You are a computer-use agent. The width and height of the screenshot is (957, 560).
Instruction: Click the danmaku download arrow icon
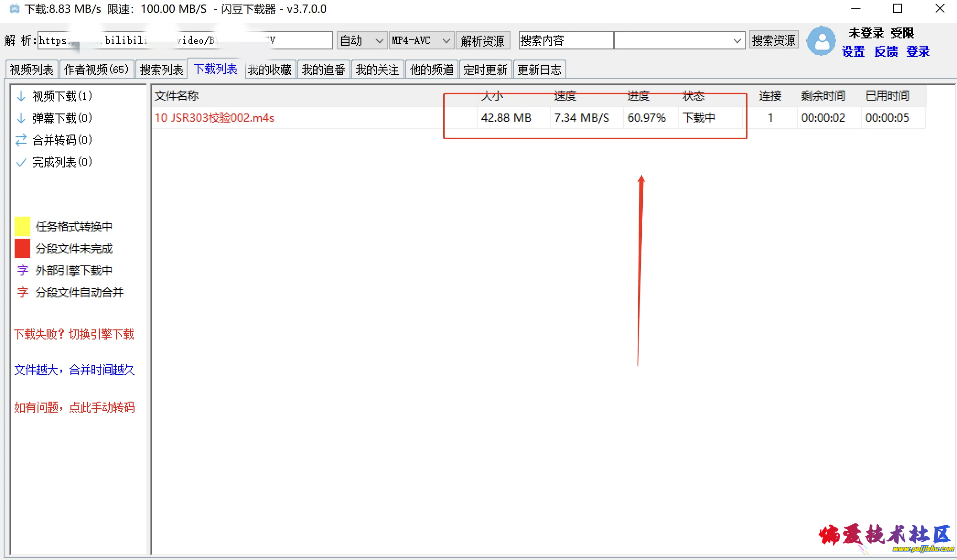coord(21,118)
